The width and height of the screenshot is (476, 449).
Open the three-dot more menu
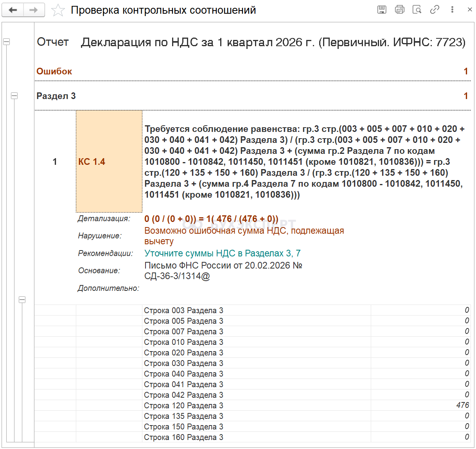[x=452, y=10]
